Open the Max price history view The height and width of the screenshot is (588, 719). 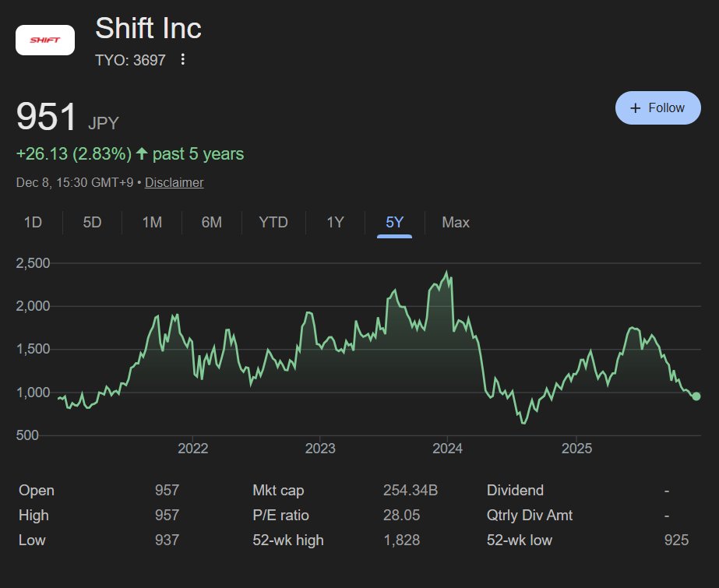pyautogui.click(x=455, y=222)
